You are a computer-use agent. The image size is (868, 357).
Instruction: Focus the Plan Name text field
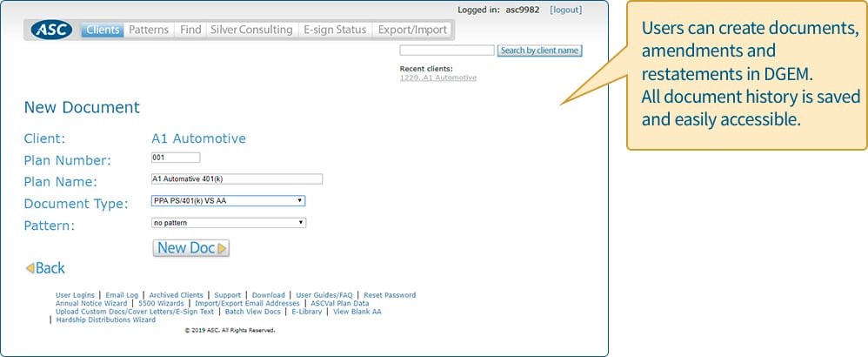pos(237,179)
